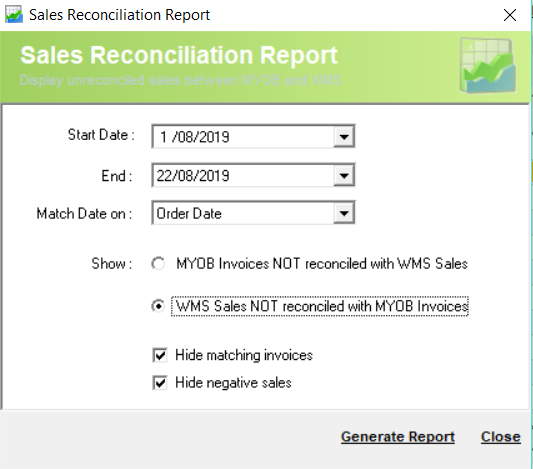The image size is (533, 469).
Task: Untick the Hide matching invoices checkbox
Action: coord(160,355)
